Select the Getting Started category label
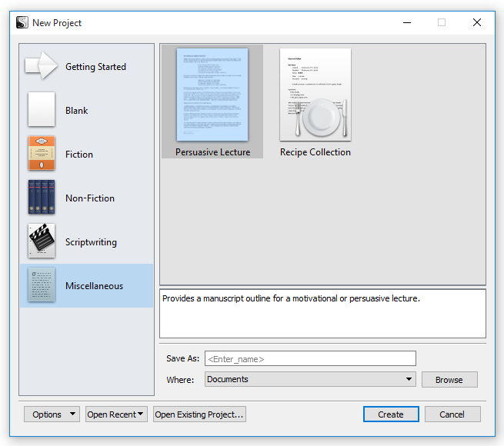 click(x=95, y=67)
